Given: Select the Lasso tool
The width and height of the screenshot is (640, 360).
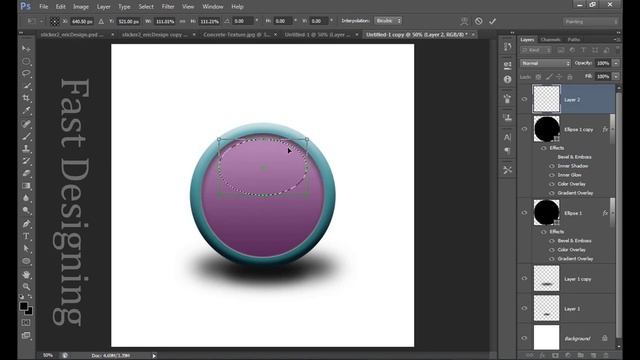Looking at the screenshot, I should tap(27, 73).
